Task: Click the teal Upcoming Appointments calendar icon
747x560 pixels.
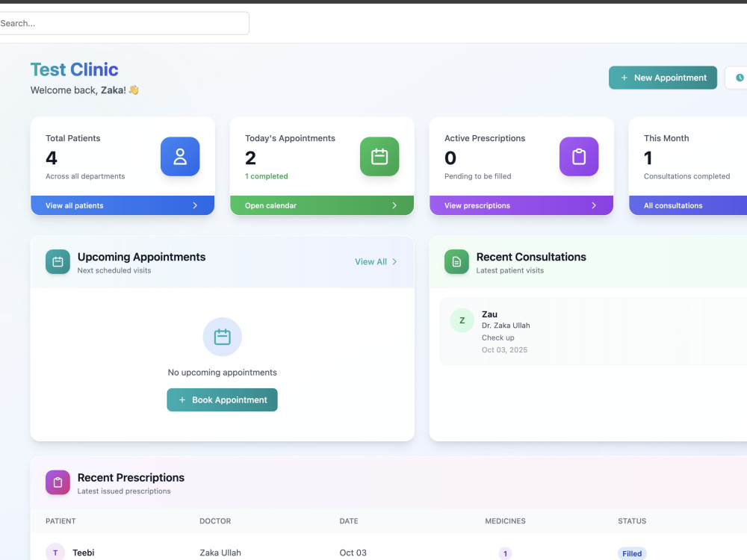Action: (58, 262)
